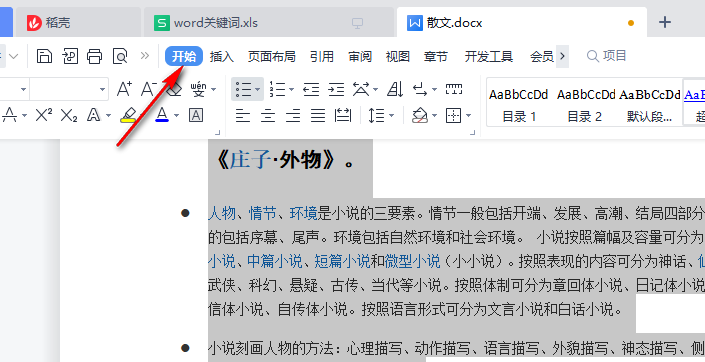Open Print Preview icon
Viewport: 705px width, 362px height.
pyautogui.click(x=120, y=56)
